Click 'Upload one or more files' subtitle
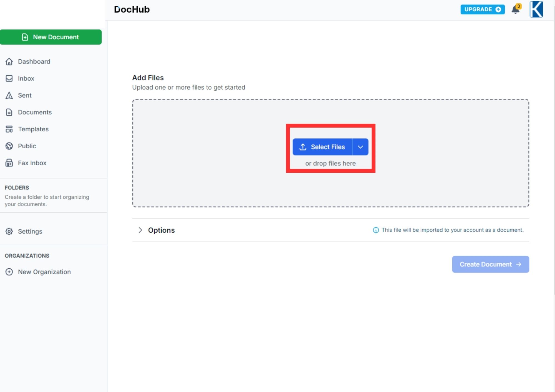Screen dimensions: 555x392 [189, 87]
